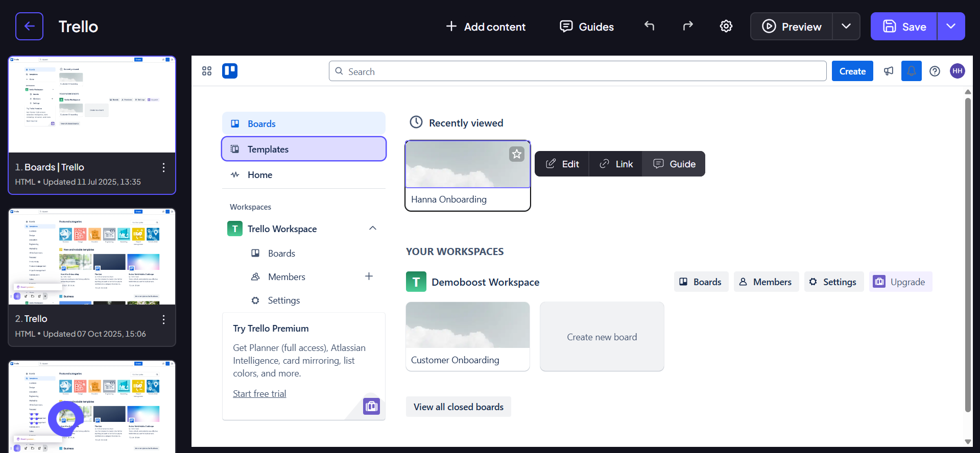Click the Start free trial link
Screen dimensions: 980x453
pos(259,393)
